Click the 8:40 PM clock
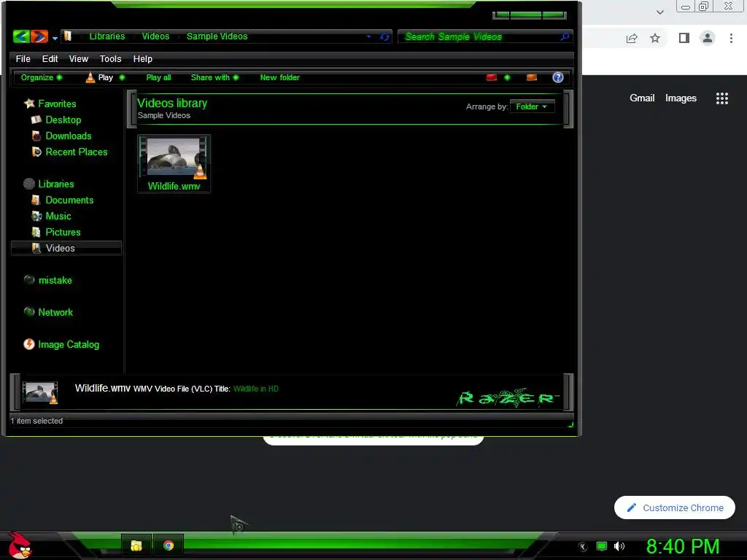The width and height of the screenshot is (747, 560). (x=683, y=546)
